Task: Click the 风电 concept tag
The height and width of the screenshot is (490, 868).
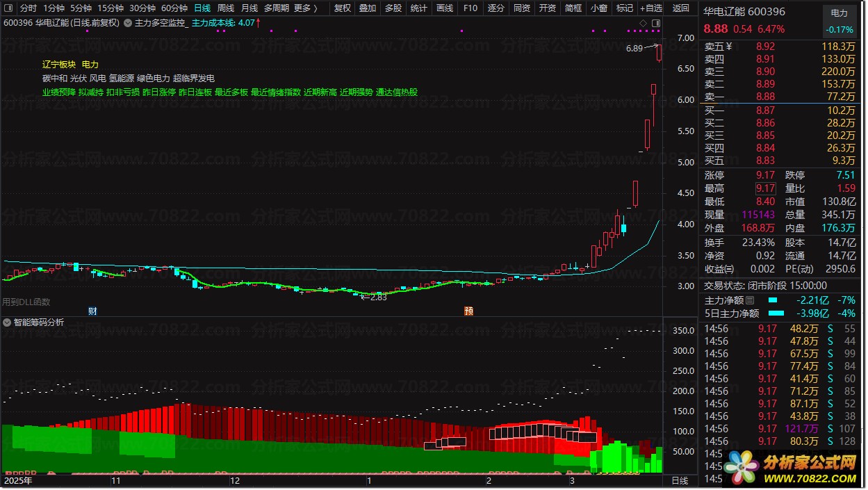Action: click(98, 78)
